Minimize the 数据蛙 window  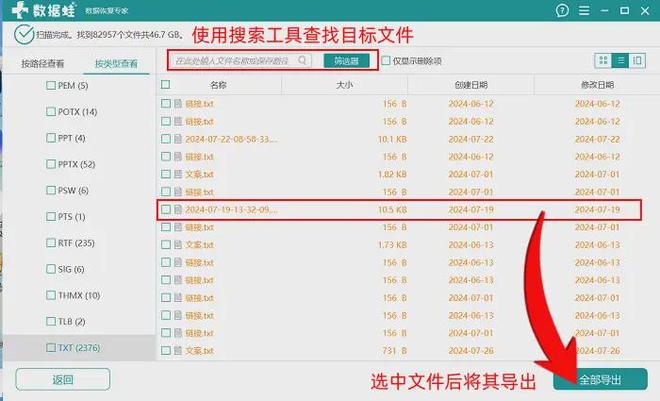604,11
